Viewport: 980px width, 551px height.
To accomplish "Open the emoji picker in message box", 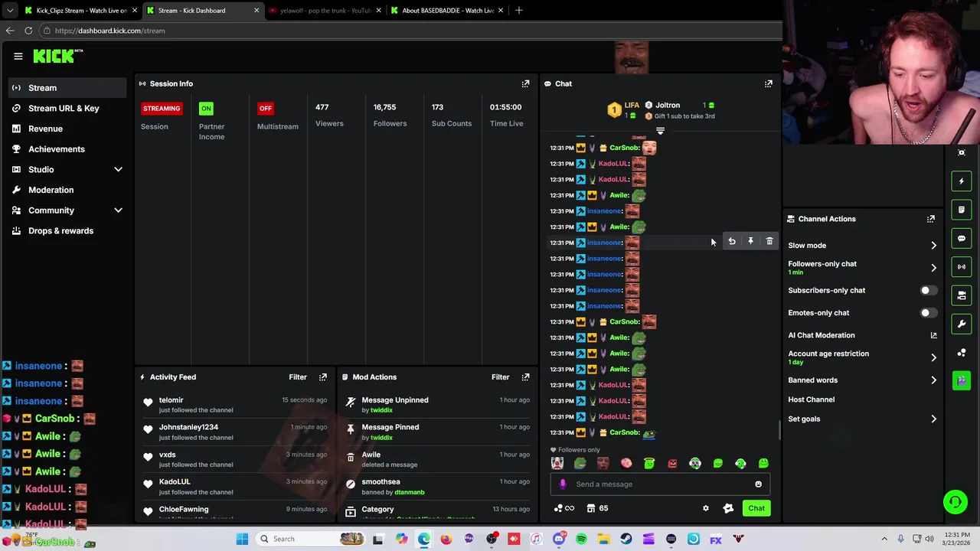I will tap(759, 484).
